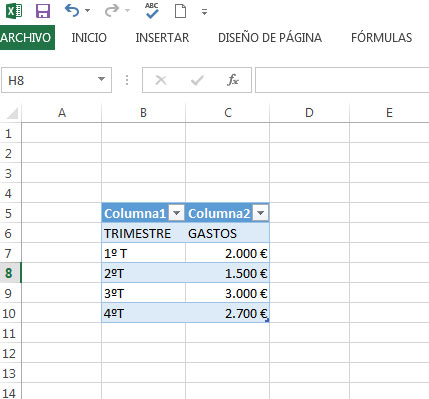This screenshot has width=429, height=399.
Task: Click the Cancel X in formula bar
Action: 161,80
